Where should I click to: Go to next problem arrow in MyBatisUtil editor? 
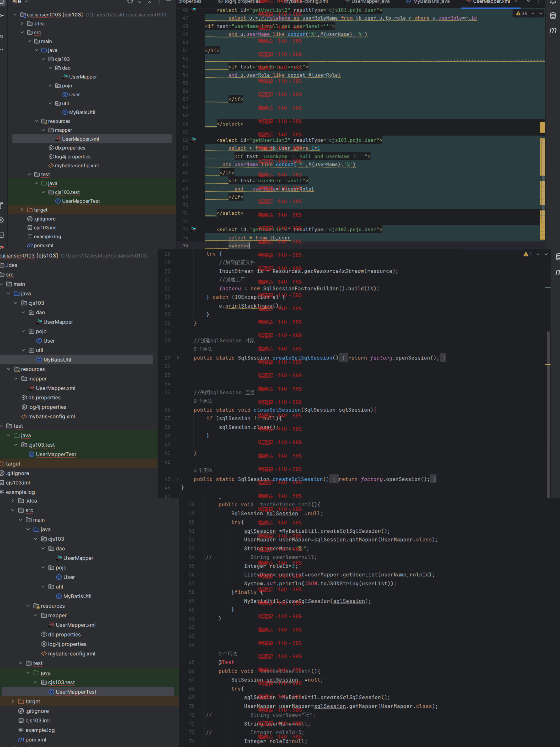[x=546, y=254]
